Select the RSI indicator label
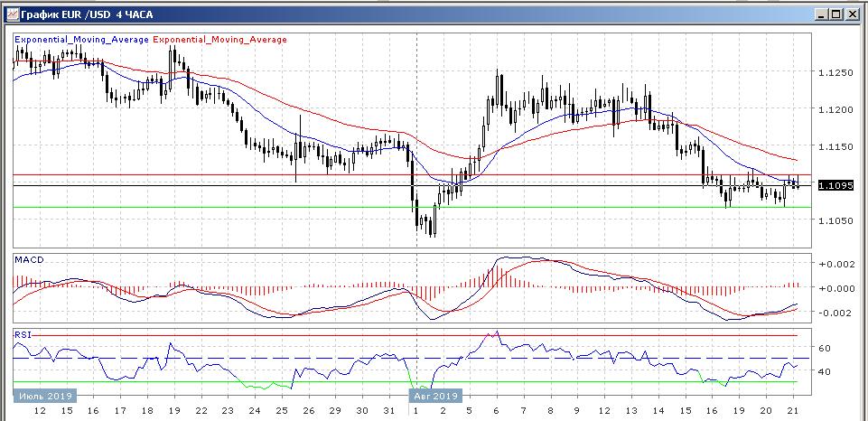 tap(22, 334)
